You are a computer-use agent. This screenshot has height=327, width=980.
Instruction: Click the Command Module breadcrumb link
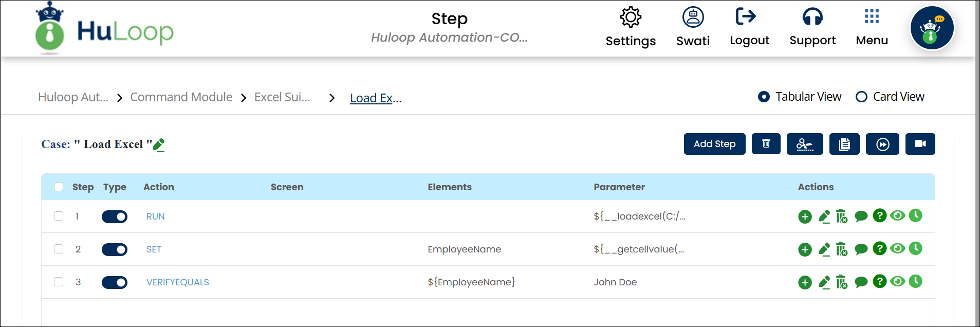click(x=181, y=97)
